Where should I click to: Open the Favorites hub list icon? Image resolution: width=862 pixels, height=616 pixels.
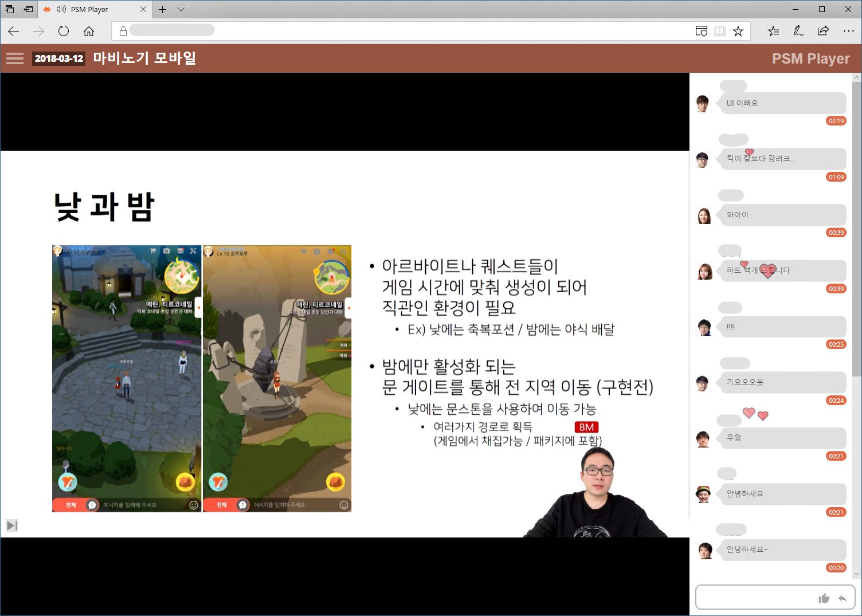tap(773, 32)
